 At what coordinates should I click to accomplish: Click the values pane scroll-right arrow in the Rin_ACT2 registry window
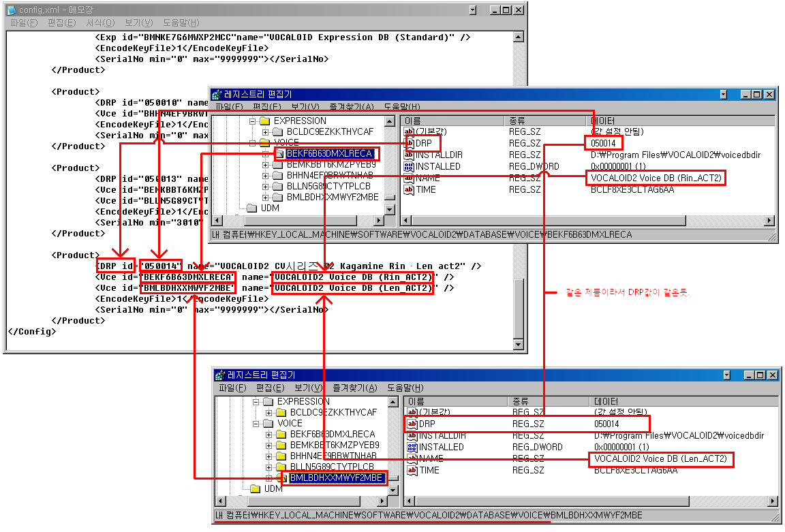(769, 220)
